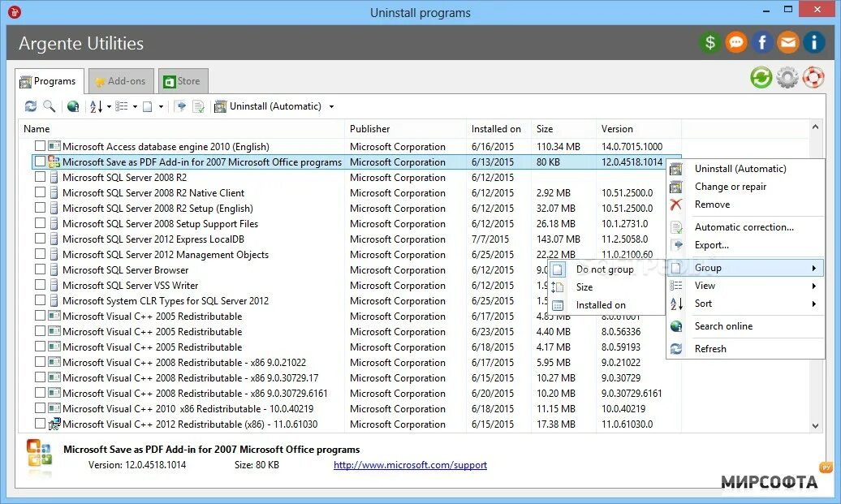Viewport: 841px width, 504px height.
Task: Click the view list icon in toolbar
Action: pos(122,106)
